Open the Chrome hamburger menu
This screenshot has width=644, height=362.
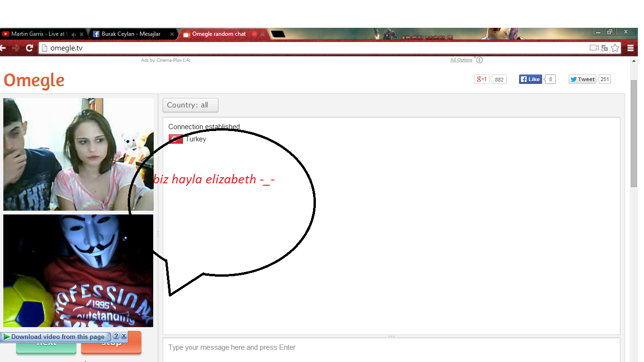631,48
